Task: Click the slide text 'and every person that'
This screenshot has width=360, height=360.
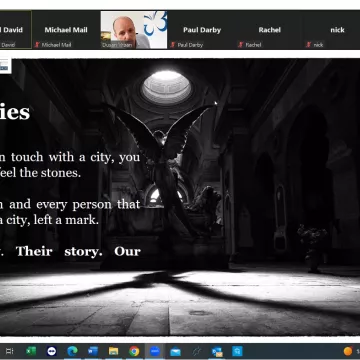Action: 75,204
